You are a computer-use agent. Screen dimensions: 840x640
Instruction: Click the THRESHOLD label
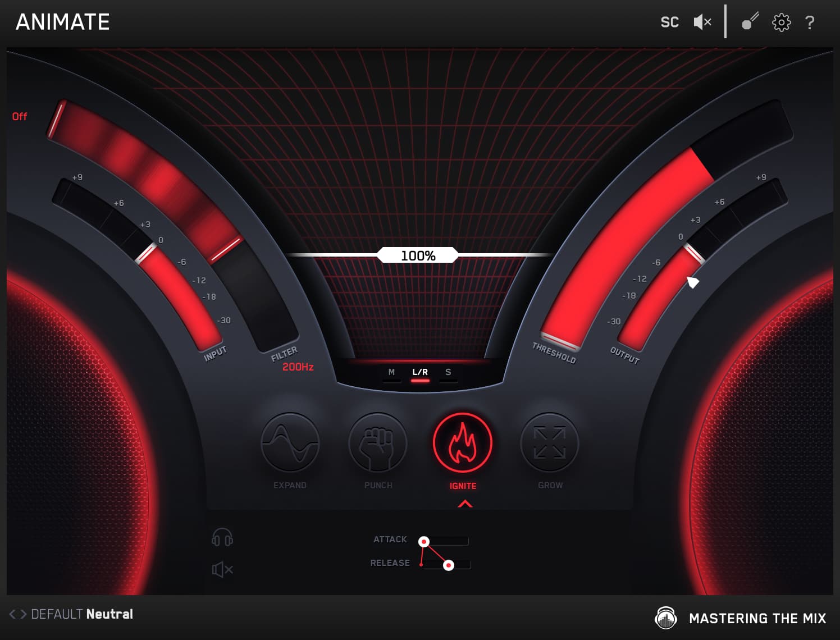click(x=554, y=353)
